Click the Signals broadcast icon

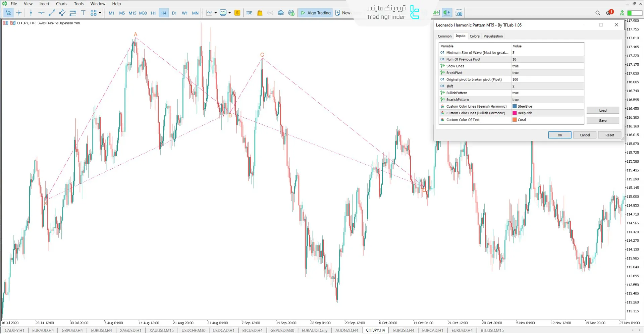point(270,13)
